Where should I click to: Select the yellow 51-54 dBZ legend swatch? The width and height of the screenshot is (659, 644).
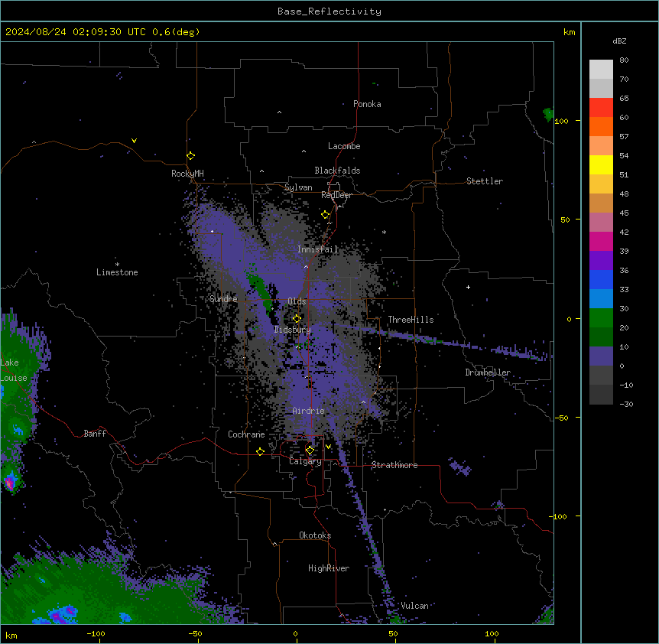tap(601, 164)
